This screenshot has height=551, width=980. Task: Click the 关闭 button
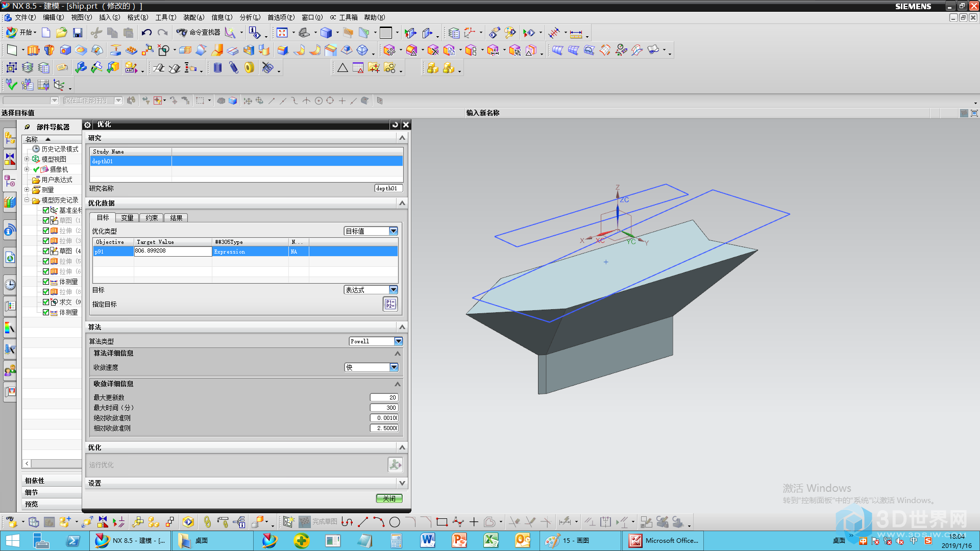pos(389,498)
